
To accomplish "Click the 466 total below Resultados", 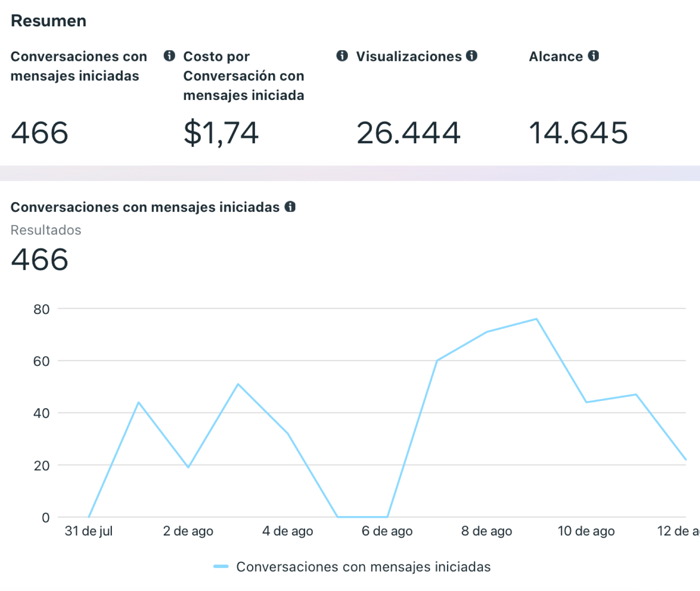I will pos(39,260).
